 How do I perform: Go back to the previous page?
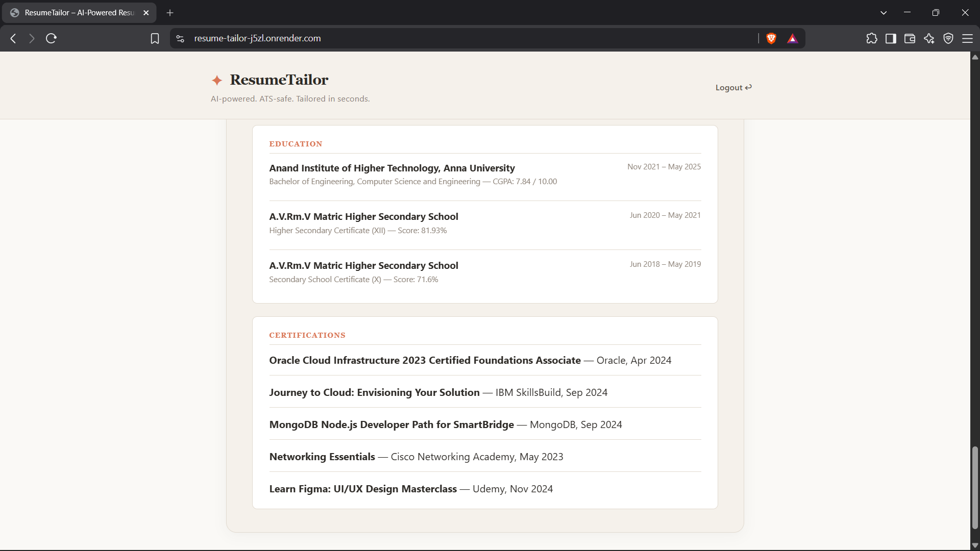[x=13, y=38]
